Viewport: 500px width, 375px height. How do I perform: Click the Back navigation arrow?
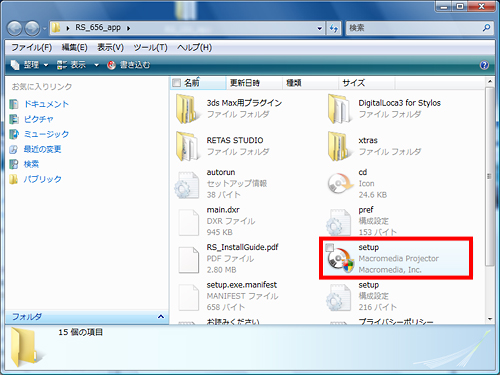tap(15, 28)
